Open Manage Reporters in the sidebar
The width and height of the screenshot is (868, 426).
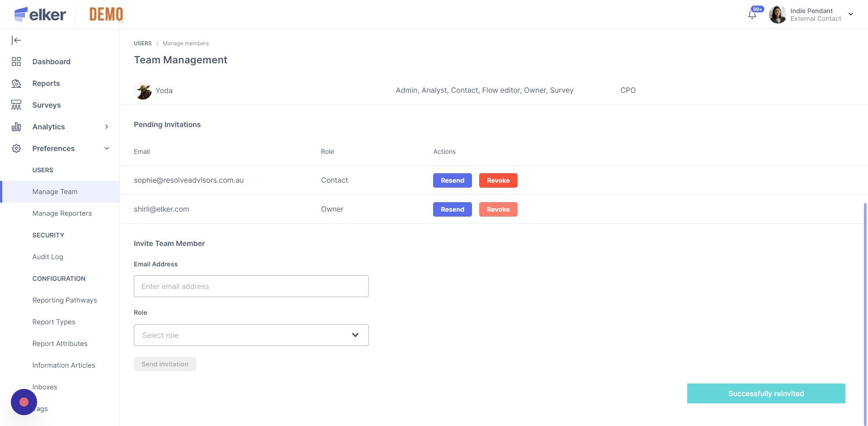pos(62,213)
